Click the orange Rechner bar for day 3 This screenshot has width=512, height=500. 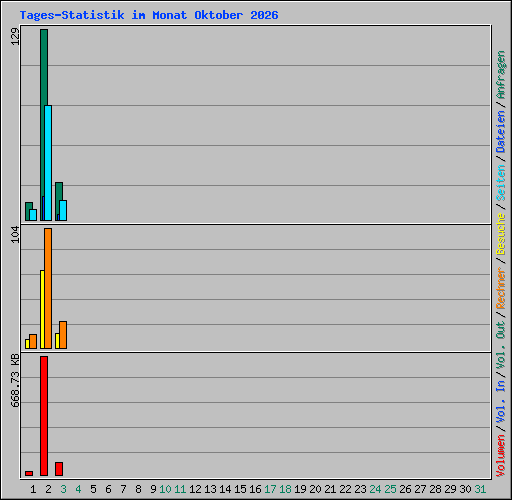click(x=63, y=335)
